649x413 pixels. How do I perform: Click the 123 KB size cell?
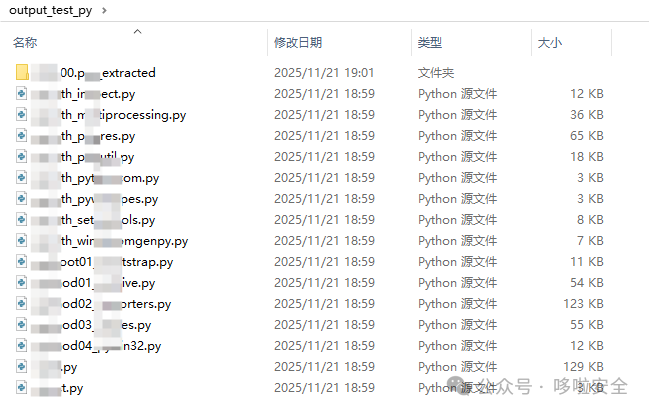click(584, 304)
